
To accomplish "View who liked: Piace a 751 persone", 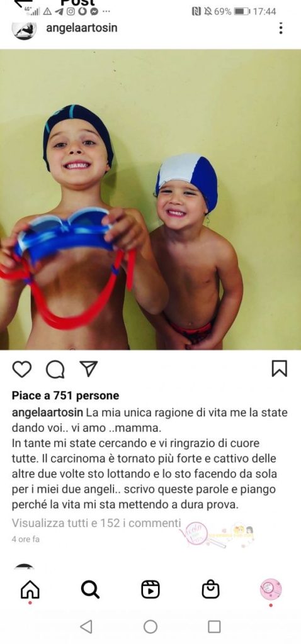I will 65,396.
